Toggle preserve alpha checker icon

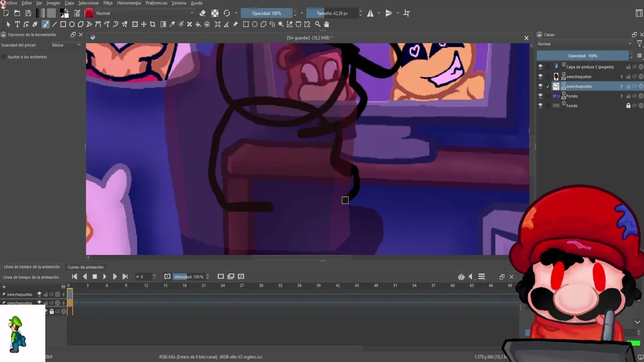pyautogui.click(x=215, y=13)
